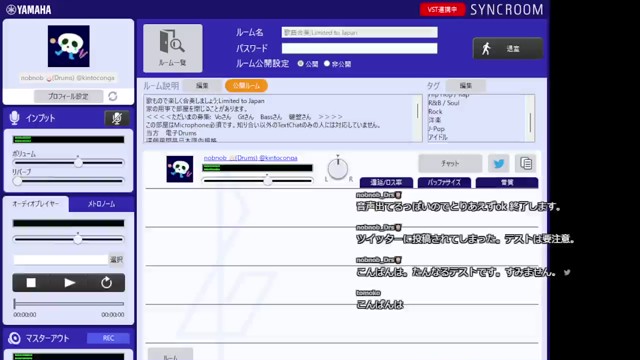Stop audio player playback
This screenshot has height=360, width=640.
tap(31, 282)
